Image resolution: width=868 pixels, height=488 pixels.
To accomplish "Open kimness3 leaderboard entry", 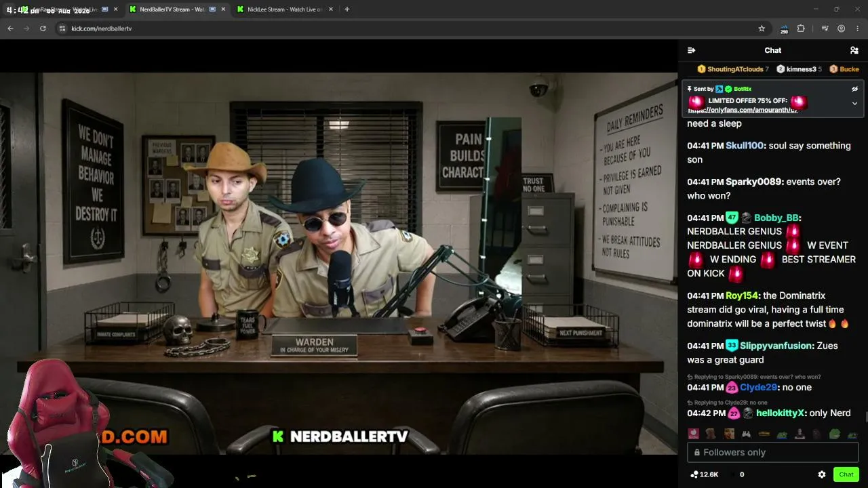I will (799, 69).
